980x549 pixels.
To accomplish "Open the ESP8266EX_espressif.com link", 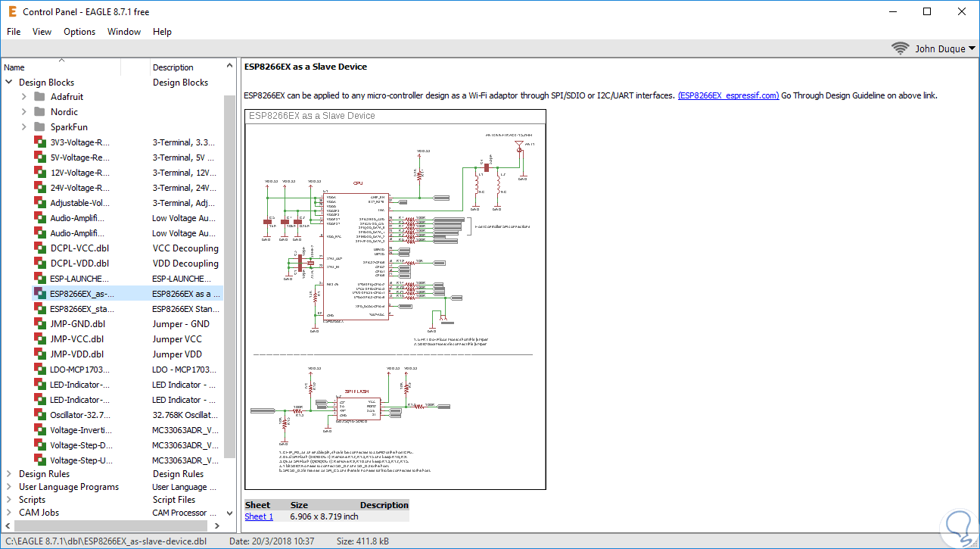I will (728, 95).
